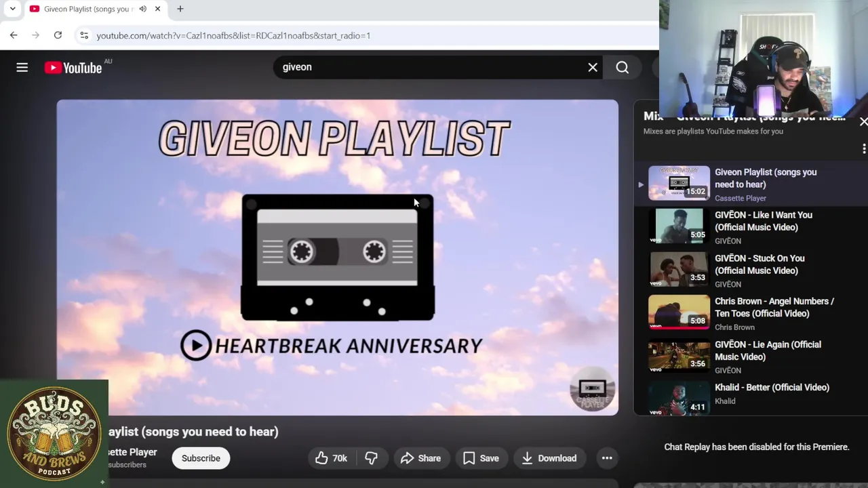Open Mix panel three-dot options menu
The image size is (868, 488).
[x=863, y=148]
